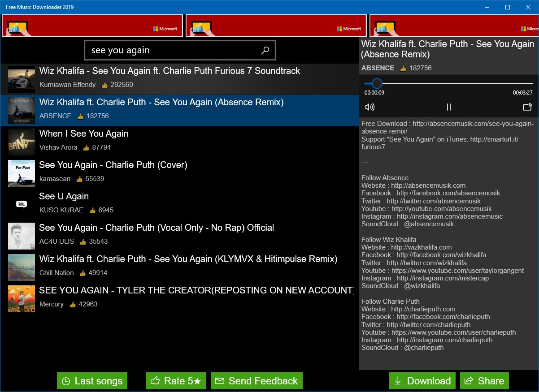
Task: Select See You Again (Absence Remix) result
Action: pos(179,111)
